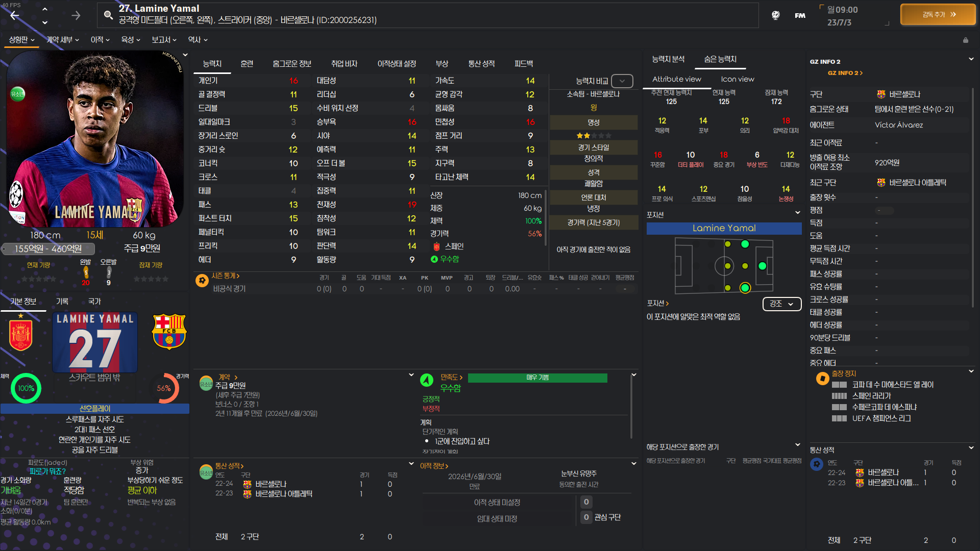Image resolution: width=980 pixels, height=551 pixels.
Task: Click the orange season stats icon
Action: coord(202,280)
